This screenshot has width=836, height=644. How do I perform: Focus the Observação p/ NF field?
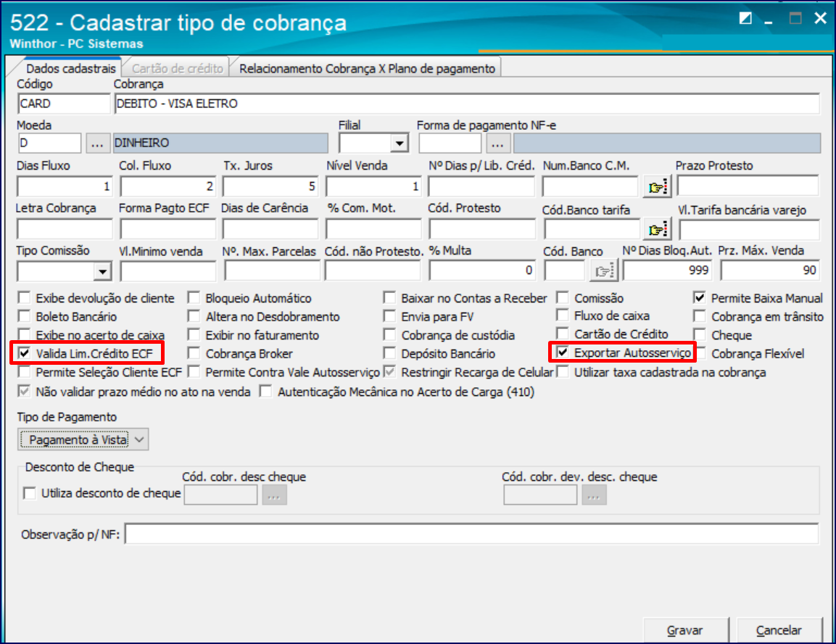[472, 534]
